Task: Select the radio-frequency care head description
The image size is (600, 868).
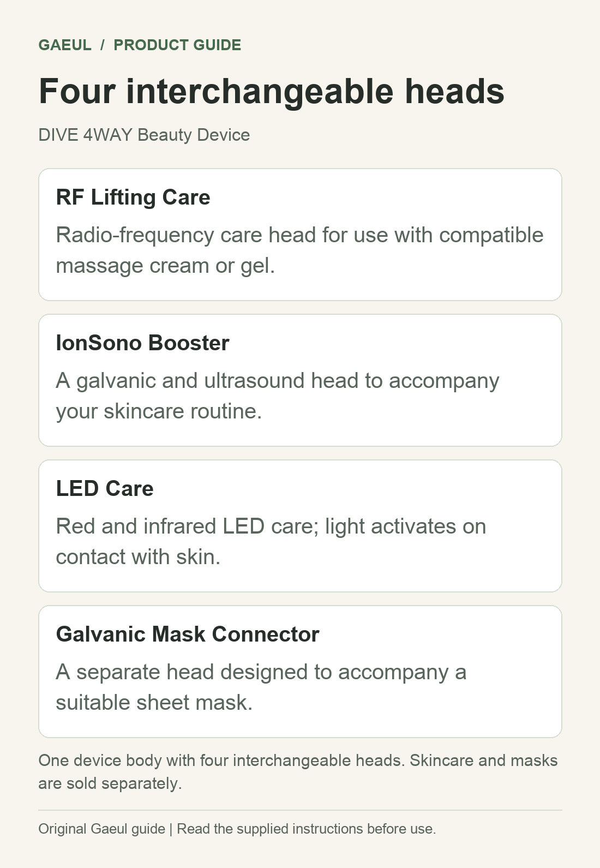Action: 299,250
